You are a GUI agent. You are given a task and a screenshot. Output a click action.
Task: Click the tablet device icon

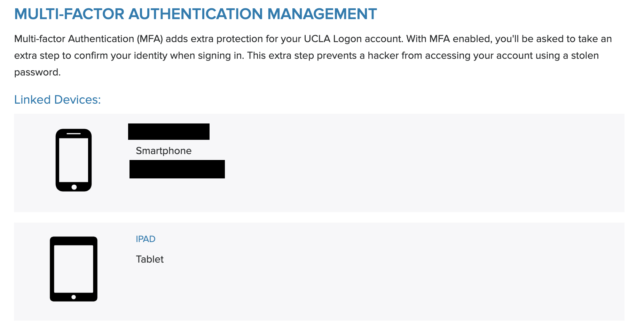click(x=73, y=269)
